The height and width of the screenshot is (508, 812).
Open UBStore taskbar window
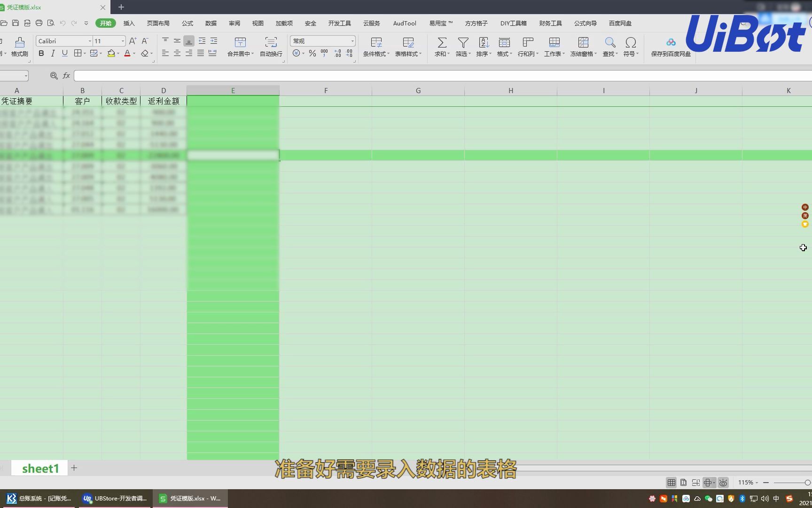pos(115,499)
